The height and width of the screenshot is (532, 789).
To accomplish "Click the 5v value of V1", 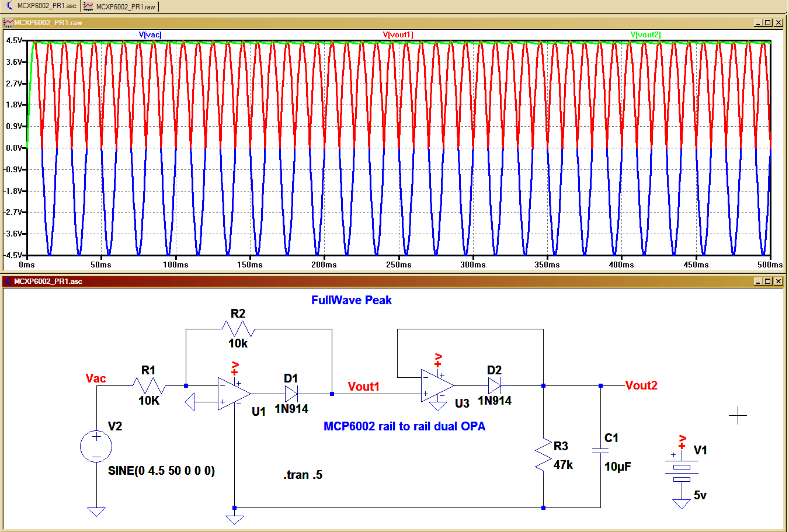I will pos(700,495).
